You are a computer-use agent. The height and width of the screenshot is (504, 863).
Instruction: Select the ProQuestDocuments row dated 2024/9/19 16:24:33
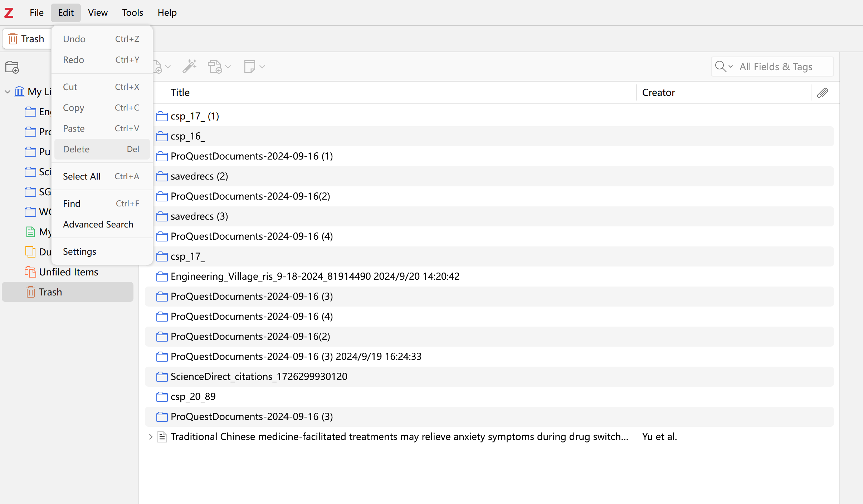coord(489,357)
